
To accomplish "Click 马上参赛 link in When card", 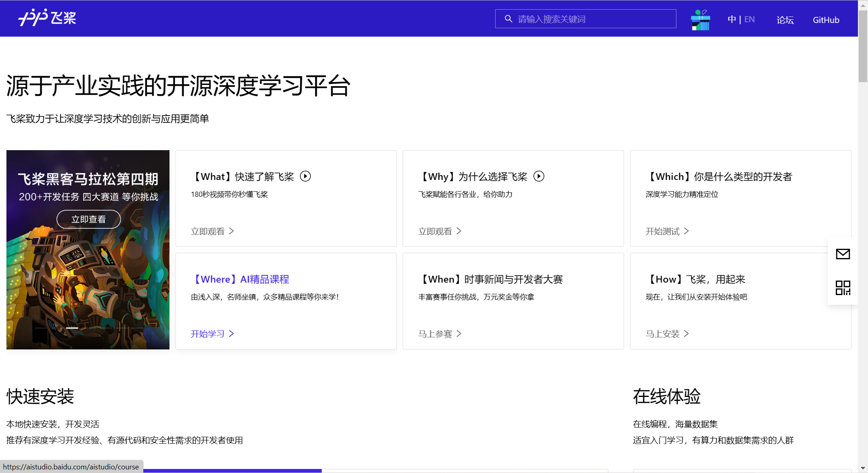I will click(435, 334).
